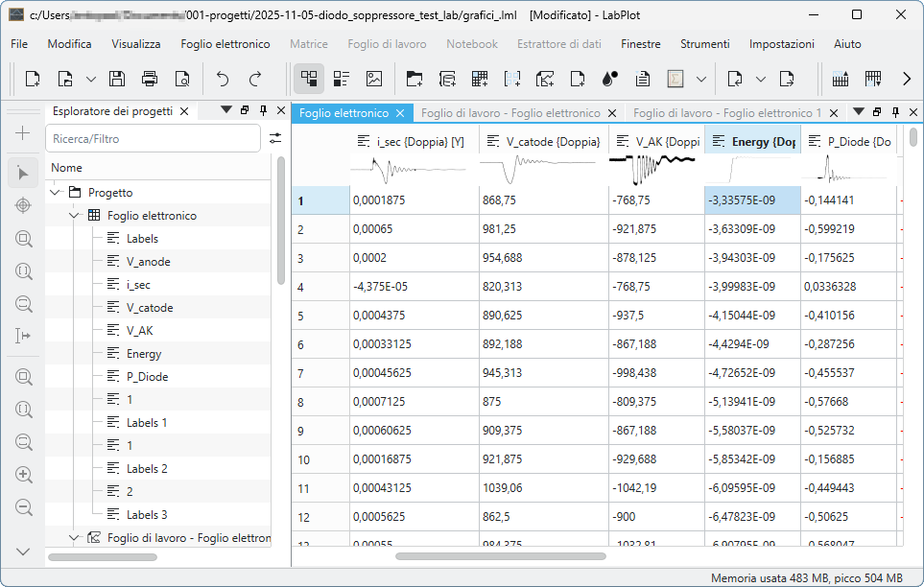Click the new folder toolbar icon
924x587 pixels.
click(415, 80)
